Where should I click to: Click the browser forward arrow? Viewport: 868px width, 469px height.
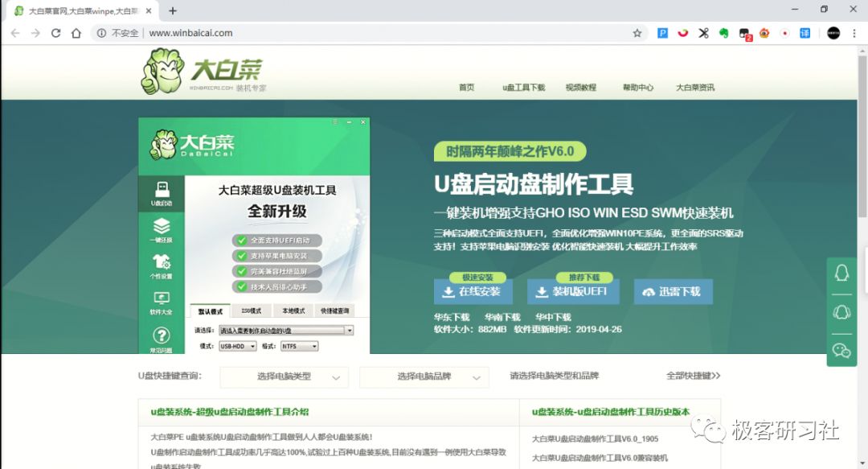click(x=35, y=33)
